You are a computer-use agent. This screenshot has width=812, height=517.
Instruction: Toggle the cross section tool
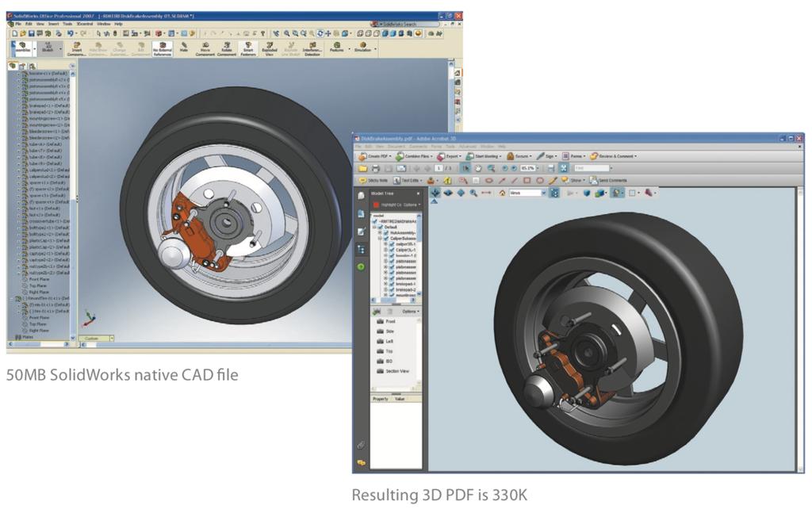(x=649, y=193)
